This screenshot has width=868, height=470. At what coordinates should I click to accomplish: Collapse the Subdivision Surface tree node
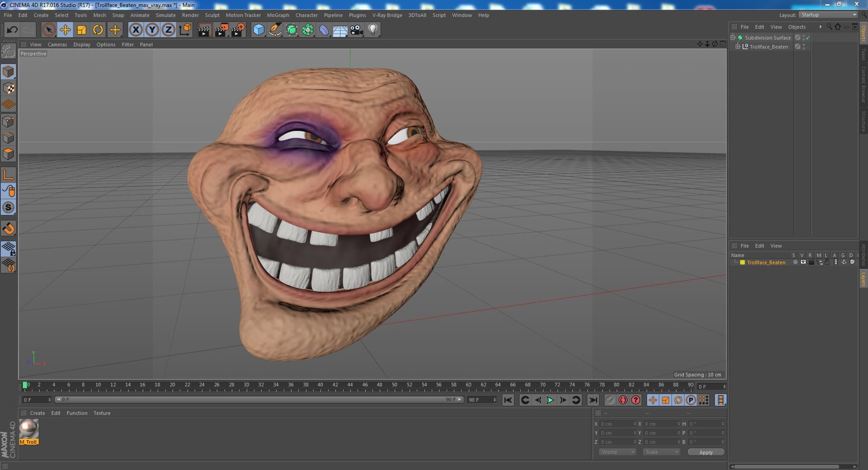(733, 38)
